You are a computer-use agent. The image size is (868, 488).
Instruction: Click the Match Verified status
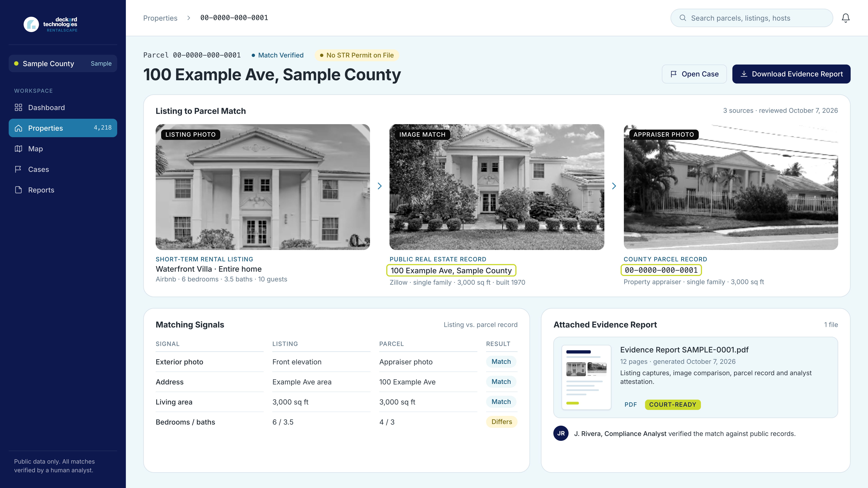coord(277,55)
